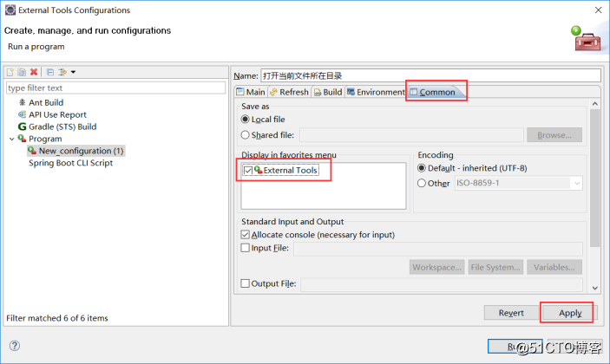
Task: Click the vertical scrollbar thumb
Action: 595,178
